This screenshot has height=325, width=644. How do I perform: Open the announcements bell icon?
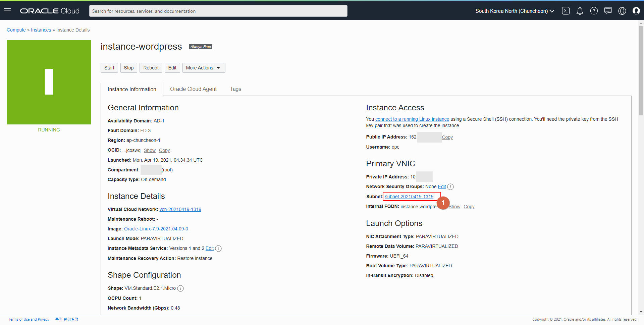(580, 11)
